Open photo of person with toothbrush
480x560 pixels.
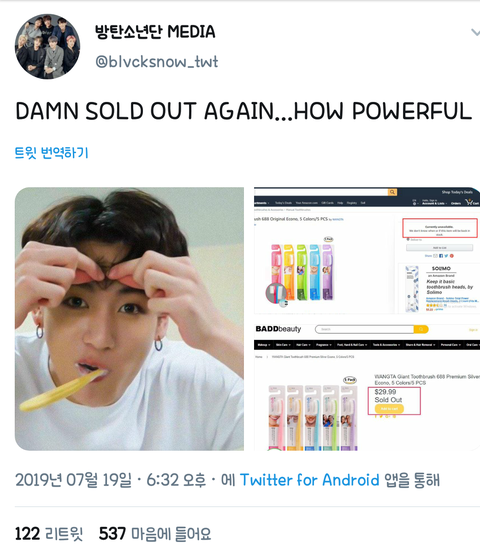129,319
